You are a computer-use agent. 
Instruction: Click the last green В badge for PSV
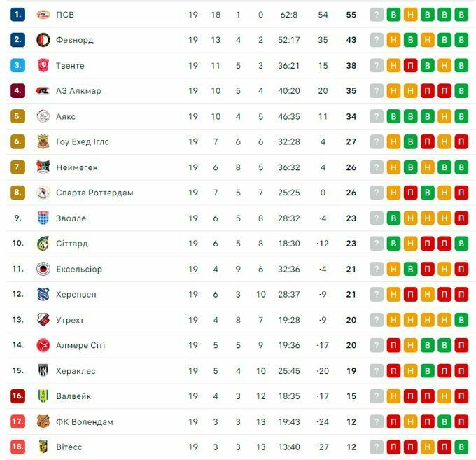[461, 15]
